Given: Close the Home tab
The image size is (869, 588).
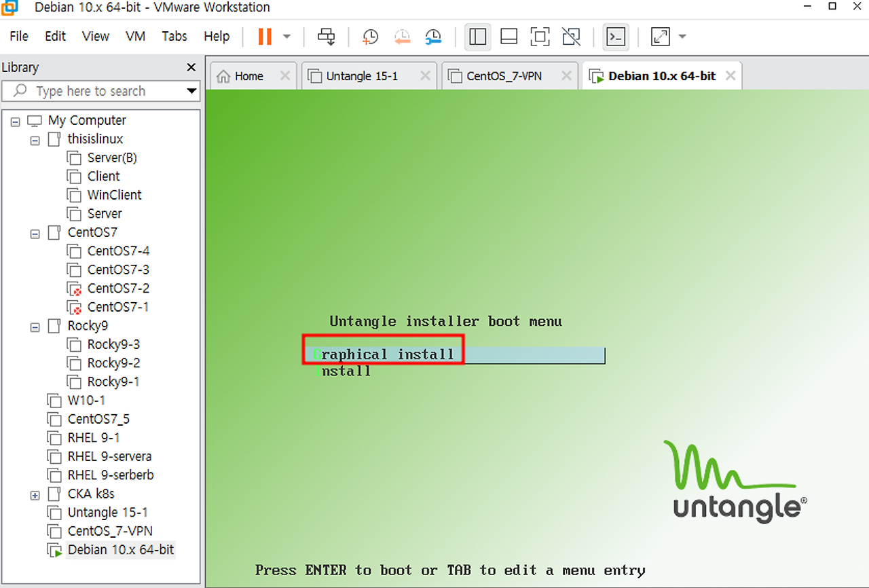Looking at the screenshot, I should point(285,76).
